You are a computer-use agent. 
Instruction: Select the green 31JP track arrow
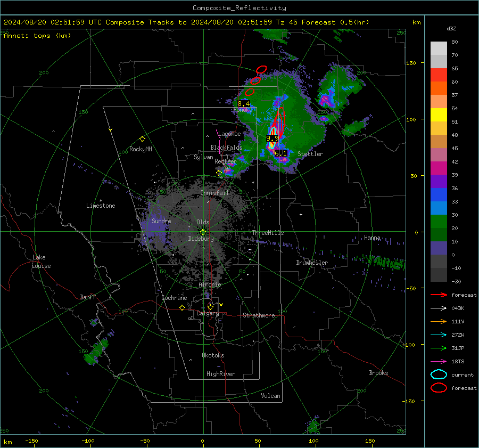tap(439, 348)
